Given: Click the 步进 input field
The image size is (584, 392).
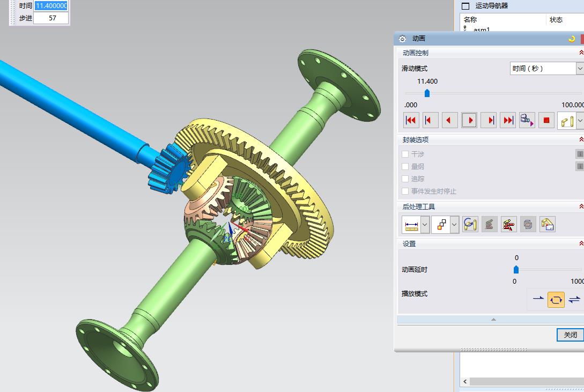Looking at the screenshot, I should click(51, 18).
